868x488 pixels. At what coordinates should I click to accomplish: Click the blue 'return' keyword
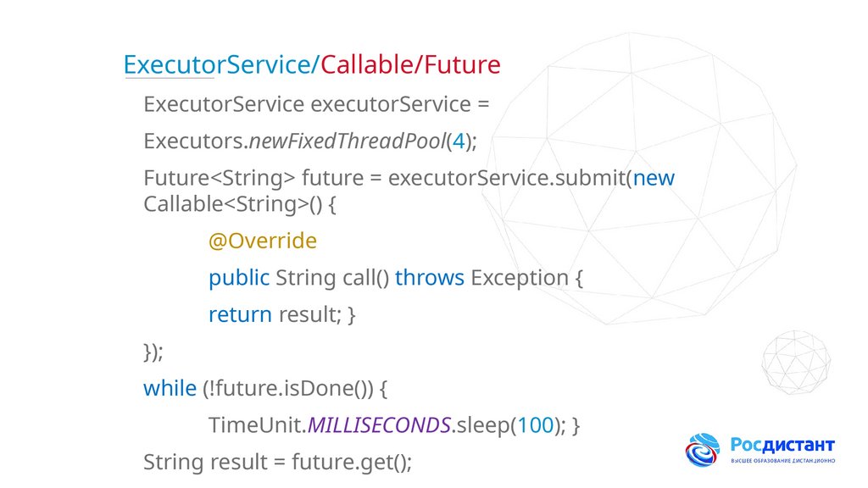[240, 314]
